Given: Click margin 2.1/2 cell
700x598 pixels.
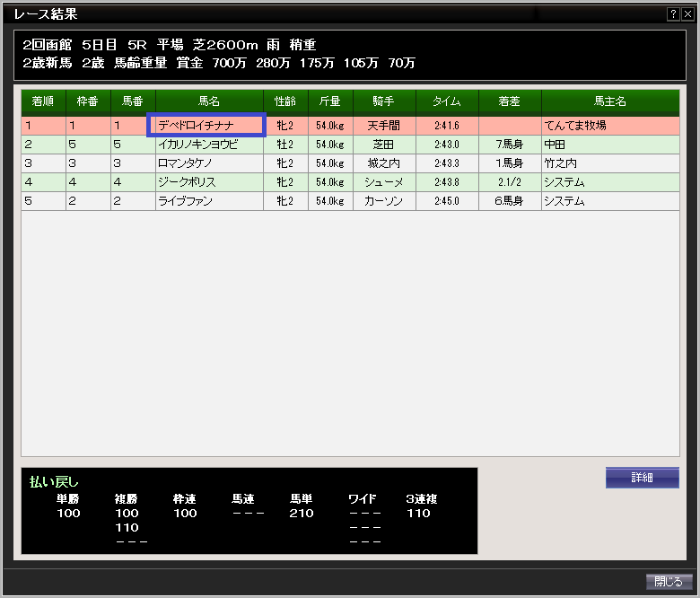Looking at the screenshot, I should (x=510, y=181).
